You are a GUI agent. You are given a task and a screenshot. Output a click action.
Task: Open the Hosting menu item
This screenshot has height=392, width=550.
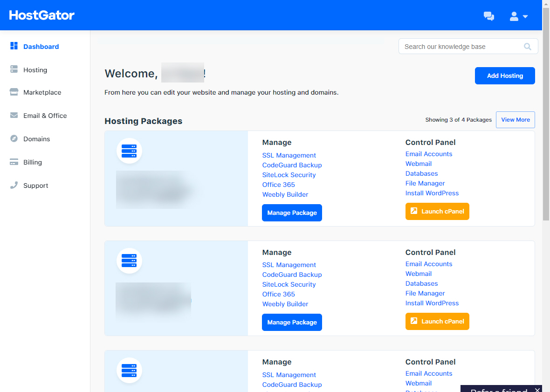pyautogui.click(x=35, y=70)
